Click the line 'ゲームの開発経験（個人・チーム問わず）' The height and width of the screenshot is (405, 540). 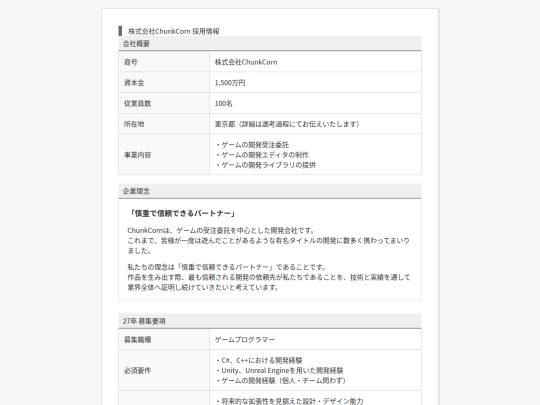(x=283, y=381)
